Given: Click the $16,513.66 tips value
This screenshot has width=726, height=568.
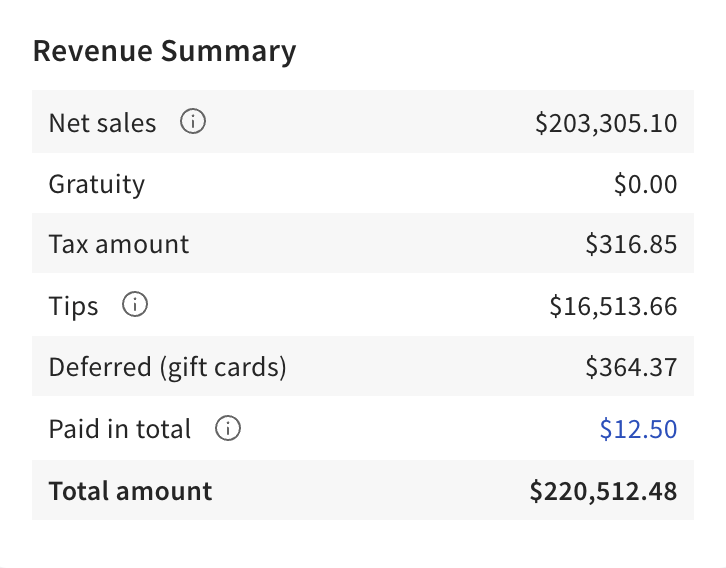Looking at the screenshot, I should point(613,306).
